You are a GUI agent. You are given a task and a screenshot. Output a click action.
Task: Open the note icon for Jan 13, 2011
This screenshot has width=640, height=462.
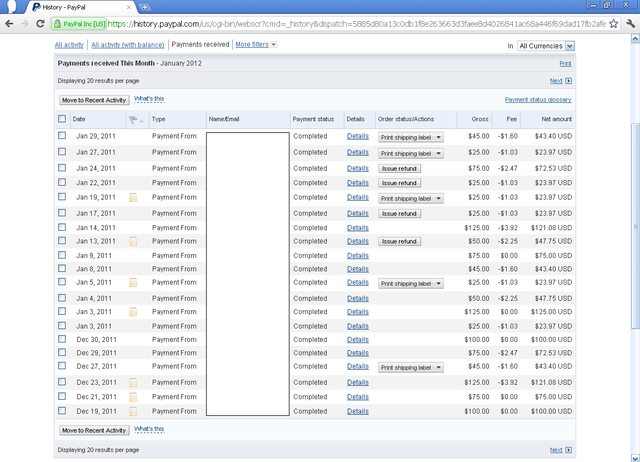(133, 242)
